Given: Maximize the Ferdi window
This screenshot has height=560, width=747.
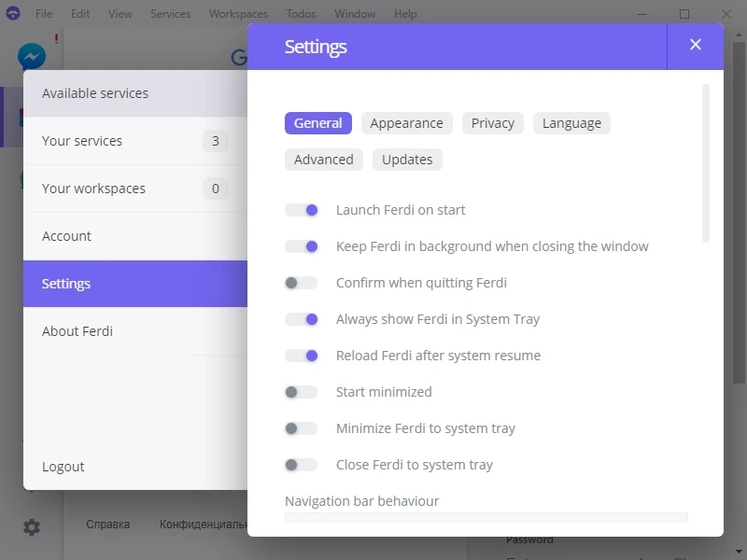Looking at the screenshot, I should [x=684, y=14].
